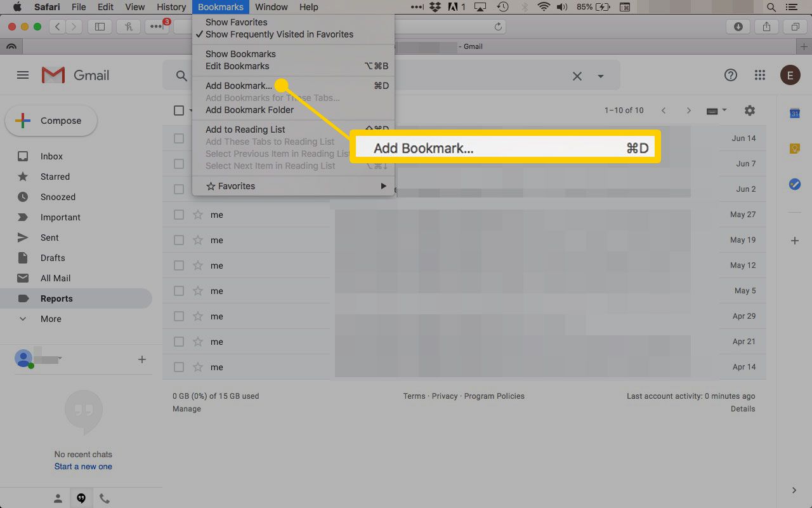Open Google Calendar side panel icon
This screenshot has width=812, height=508.
(794, 114)
